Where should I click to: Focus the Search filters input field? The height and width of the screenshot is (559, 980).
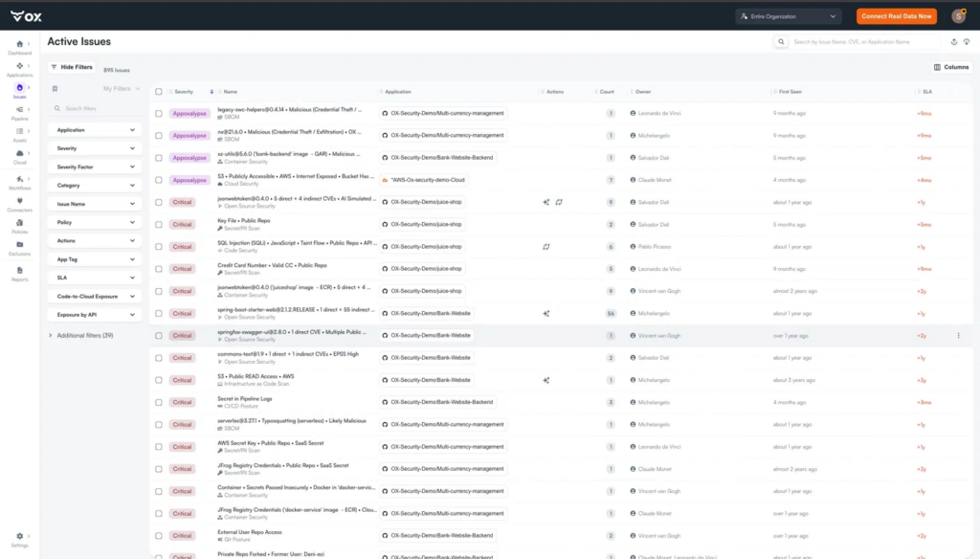coord(95,109)
